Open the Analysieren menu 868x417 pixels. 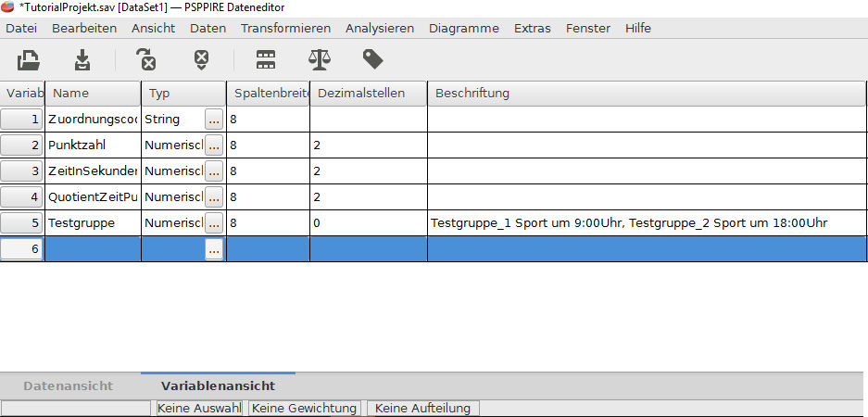(x=379, y=28)
